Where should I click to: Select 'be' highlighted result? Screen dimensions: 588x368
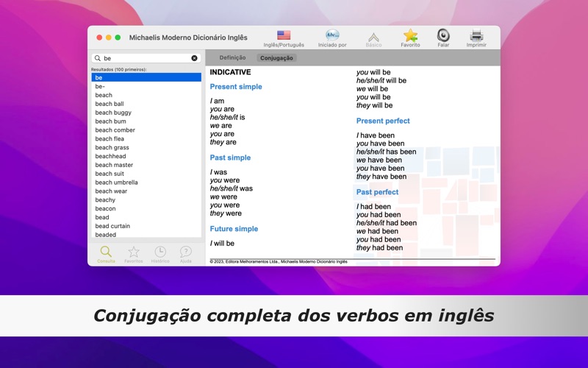(146, 77)
